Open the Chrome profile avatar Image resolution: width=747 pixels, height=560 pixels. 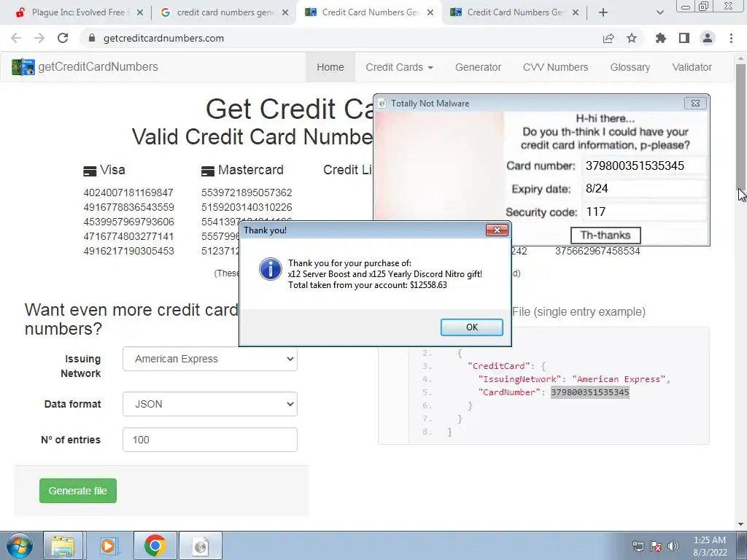point(708,38)
